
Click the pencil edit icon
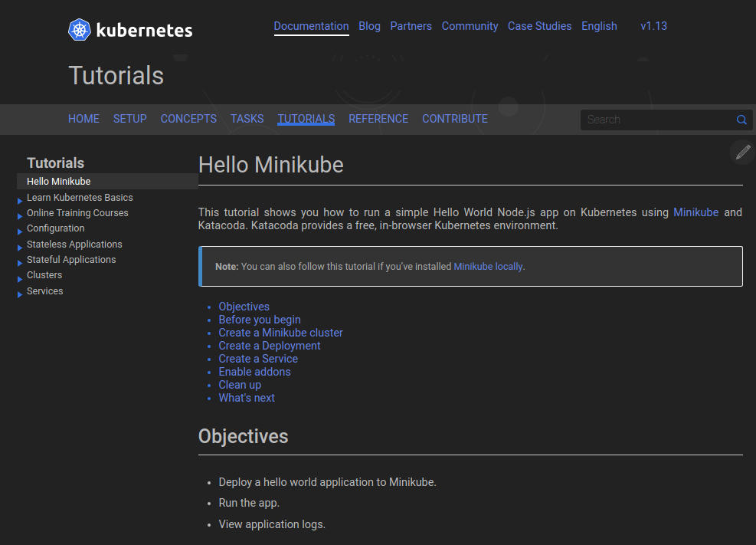point(741,153)
